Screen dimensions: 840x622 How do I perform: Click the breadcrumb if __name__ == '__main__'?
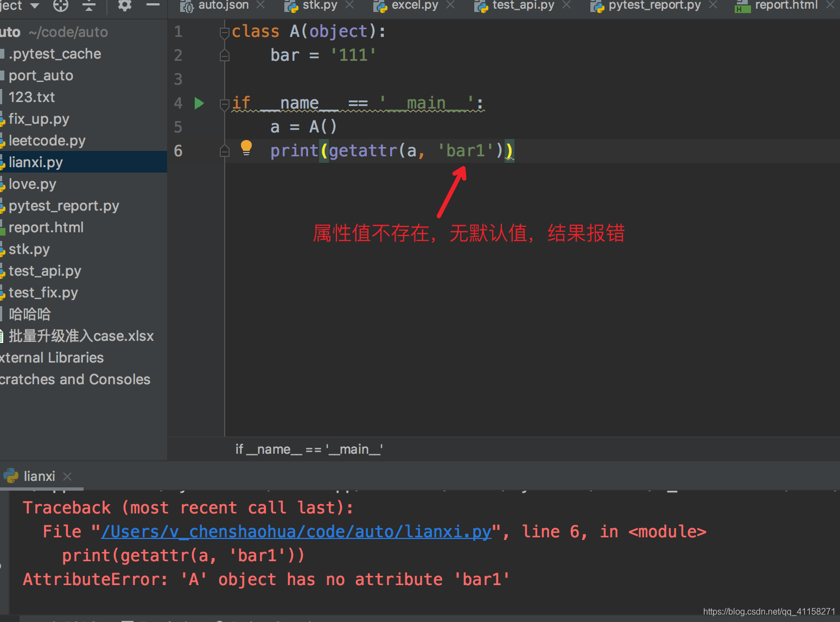pos(309,449)
